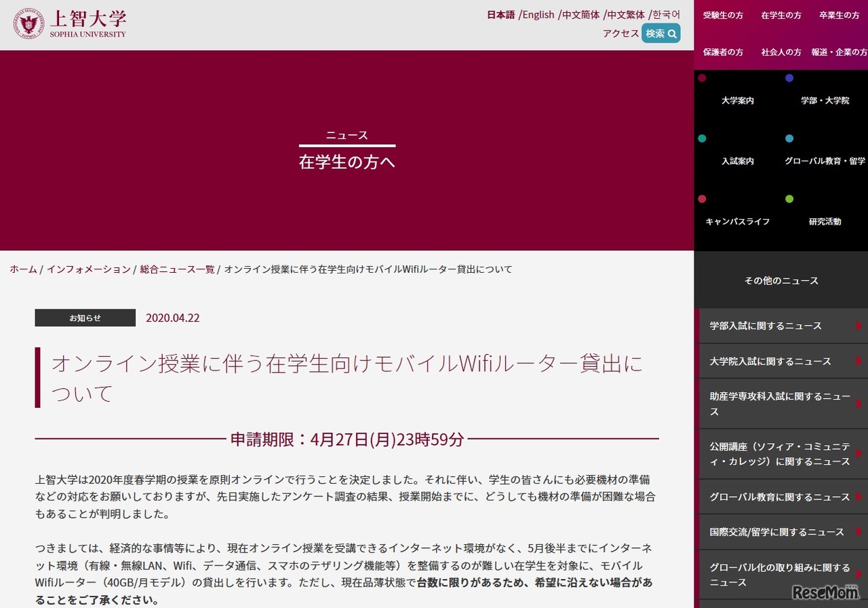Click the Sophia University crest logo

click(27, 23)
